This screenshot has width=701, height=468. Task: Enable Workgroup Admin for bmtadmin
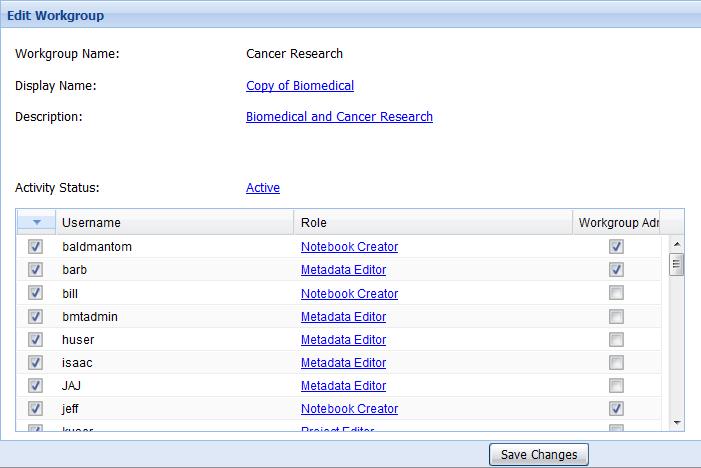[616, 316]
